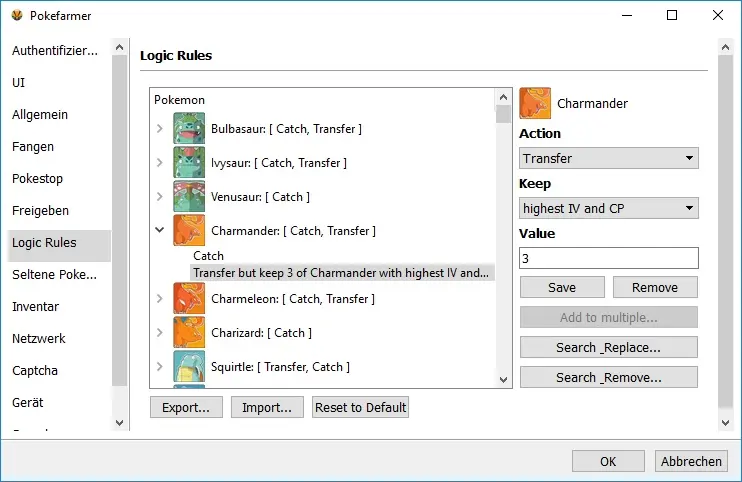Click the Charmeleon sprite icon

189,299
